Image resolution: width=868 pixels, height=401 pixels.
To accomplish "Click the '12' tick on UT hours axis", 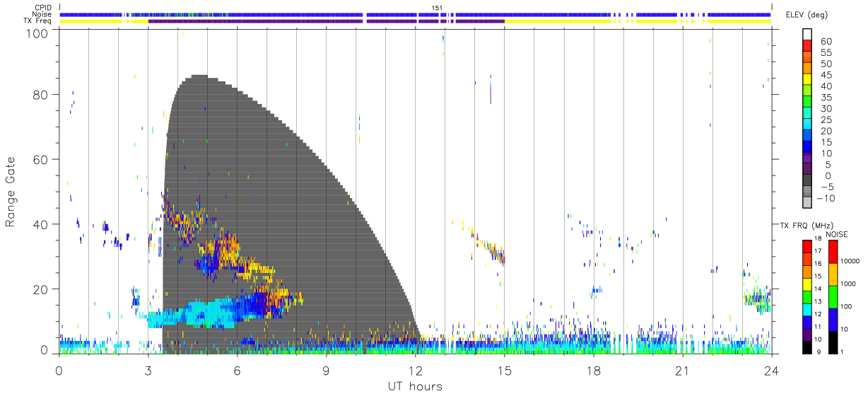I will 416,371.
